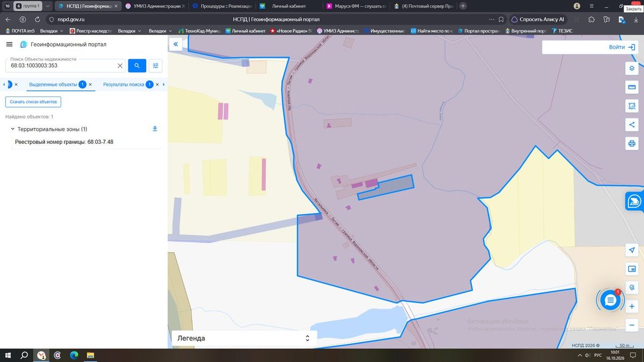The height and width of the screenshot is (362, 644).
Task: Open the map layers panel
Action: (x=632, y=69)
